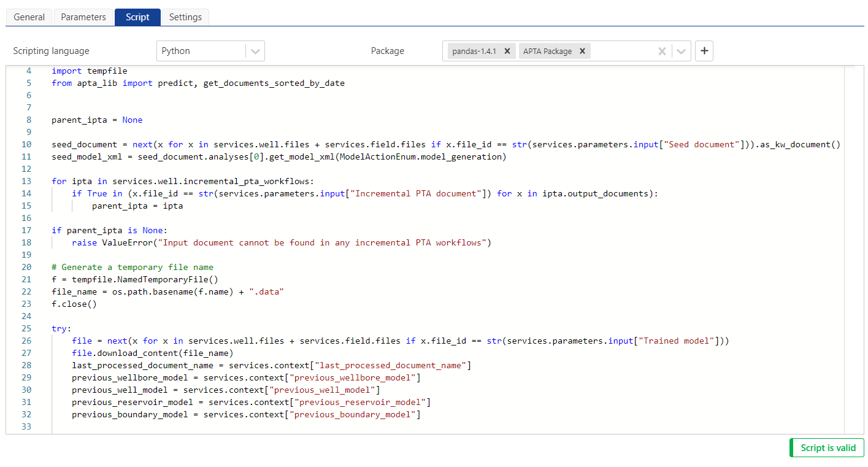Click the 'parent_ipta = ipta' line
This screenshot has width=868, height=467.
tap(137, 206)
